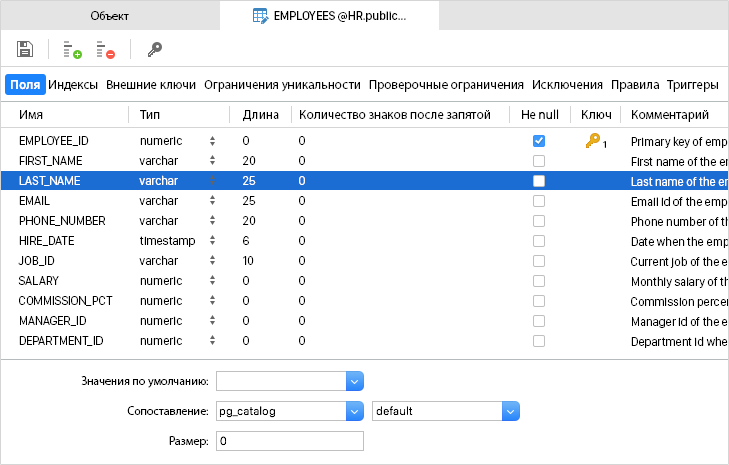The height and width of the screenshot is (465, 729).
Task: Click the Размер input field
Action: (x=289, y=441)
